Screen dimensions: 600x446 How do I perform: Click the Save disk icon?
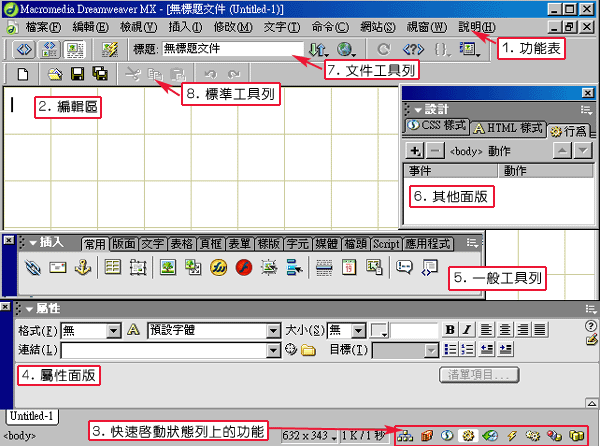(77, 74)
